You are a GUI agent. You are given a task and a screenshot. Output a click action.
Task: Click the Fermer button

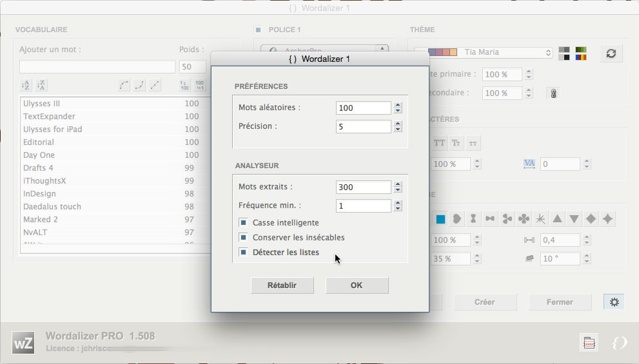560,302
